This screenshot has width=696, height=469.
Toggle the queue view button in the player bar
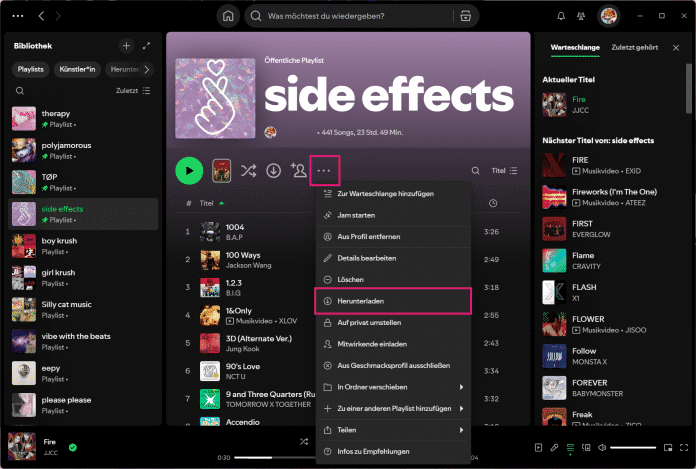(x=570, y=447)
